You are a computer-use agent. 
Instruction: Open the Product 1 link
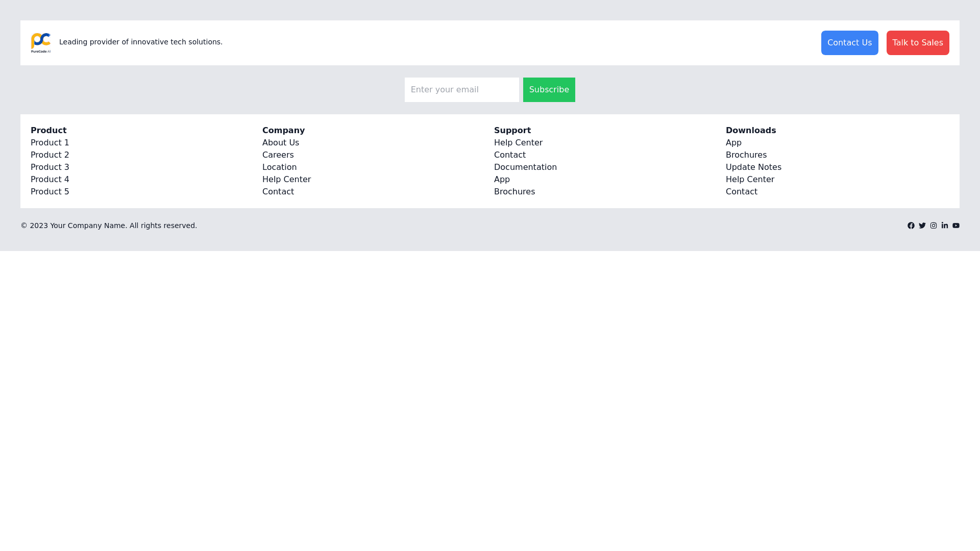(50, 143)
